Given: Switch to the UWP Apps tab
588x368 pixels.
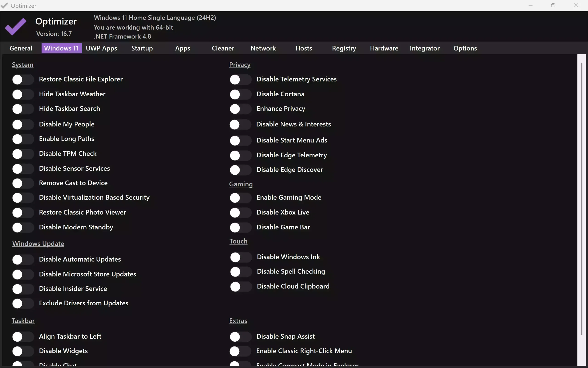Looking at the screenshot, I should pos(102,48).
